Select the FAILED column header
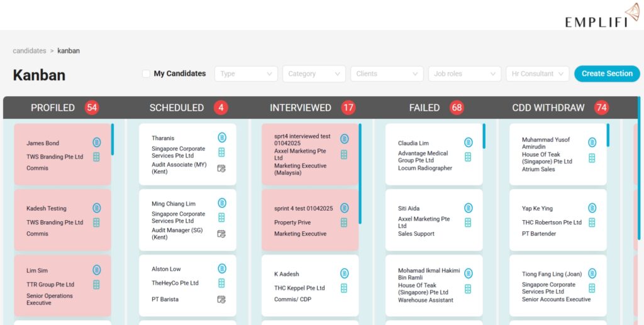Image resolution: width=644 pixels, height=325 pixels. pyautogui.click(x=425, y=107)
